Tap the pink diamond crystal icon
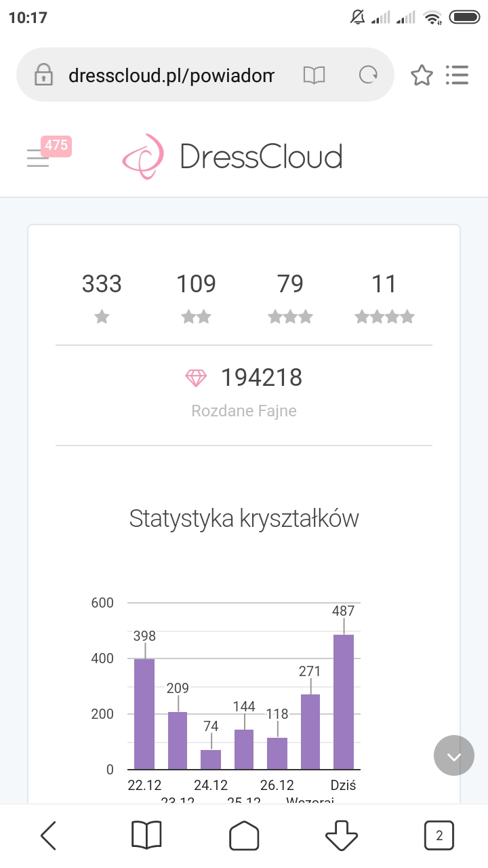The image size is (488, 868). pyautogui.click(x=196, y=378)
